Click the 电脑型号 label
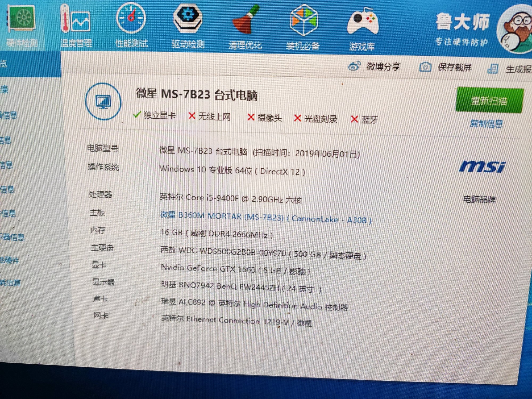This screenshot has height=399, width=532. [x=103, y=148]
